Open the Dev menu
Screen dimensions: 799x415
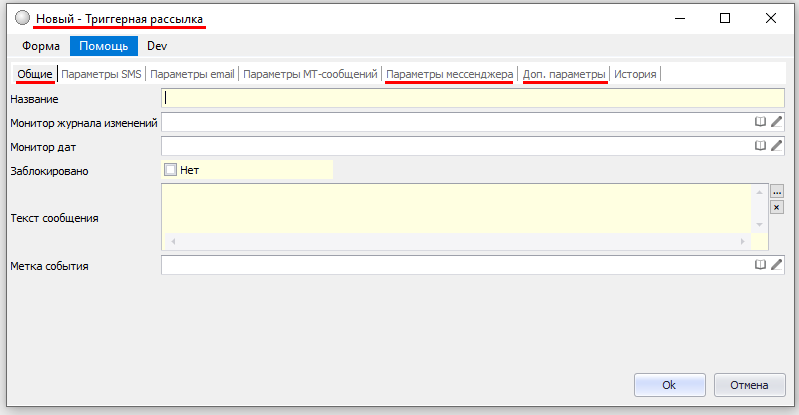157,46
